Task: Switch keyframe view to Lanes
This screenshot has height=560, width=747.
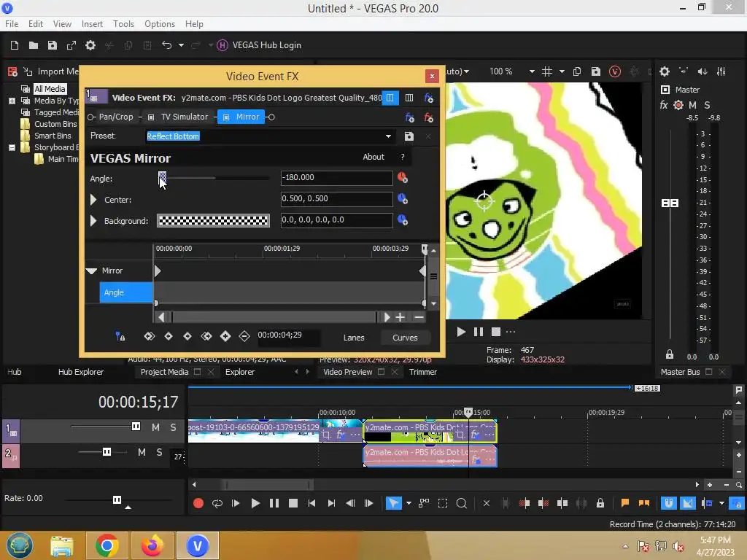Action: click(354, 337)
